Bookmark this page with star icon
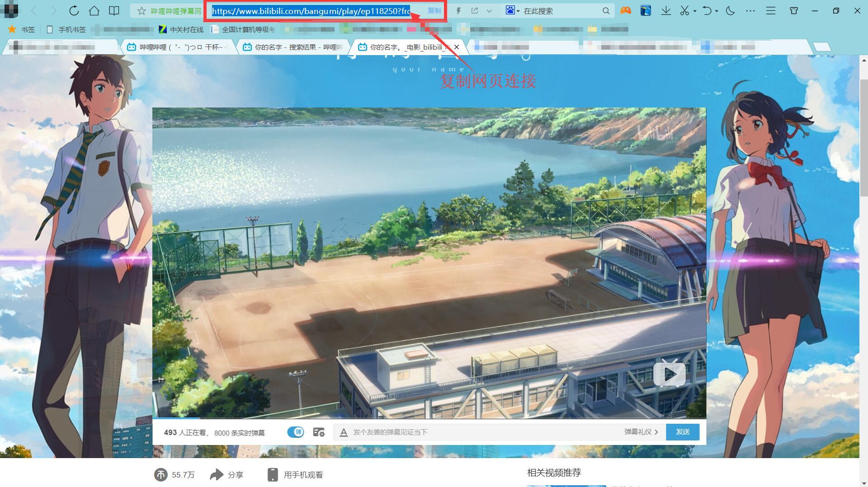The width and height of the screenshot is (868, 487). (x=142, y=11)
